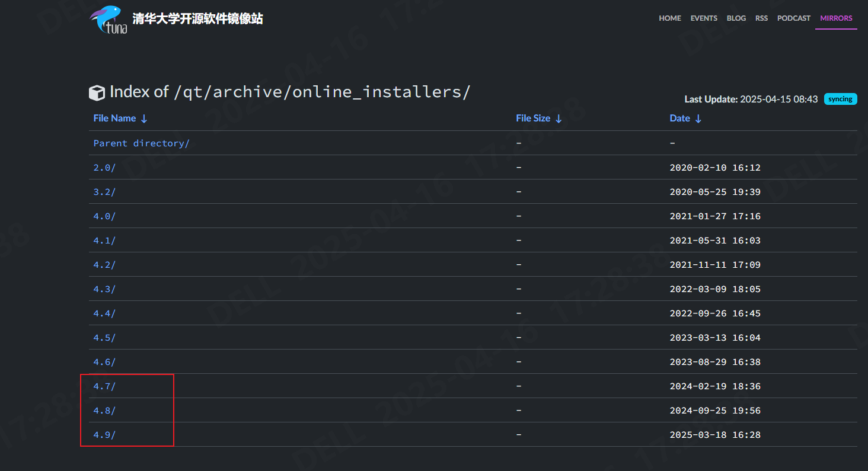Open the 4.5/ folder
868x471 pixels.
point(104,338)
